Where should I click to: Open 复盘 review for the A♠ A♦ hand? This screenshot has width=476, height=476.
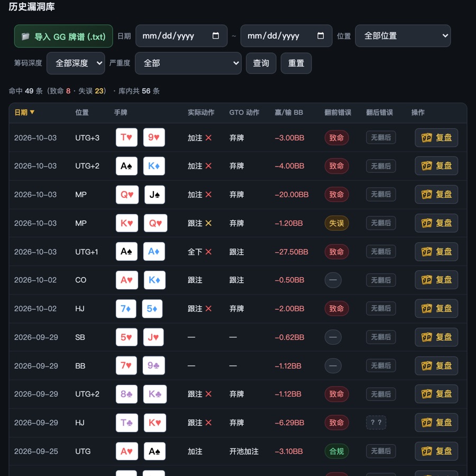pyautogui.click(x=436, y=252)
